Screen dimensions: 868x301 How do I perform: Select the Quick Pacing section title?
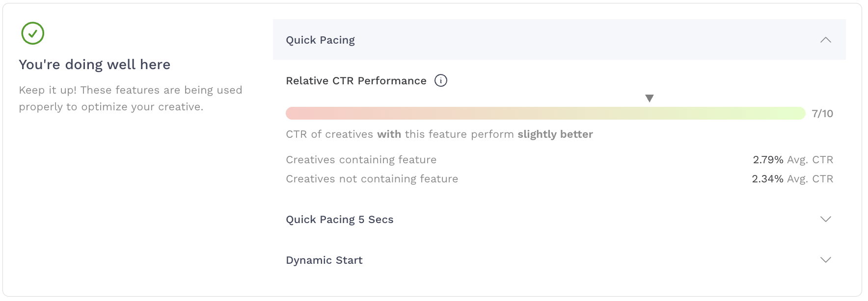(320, 40)
